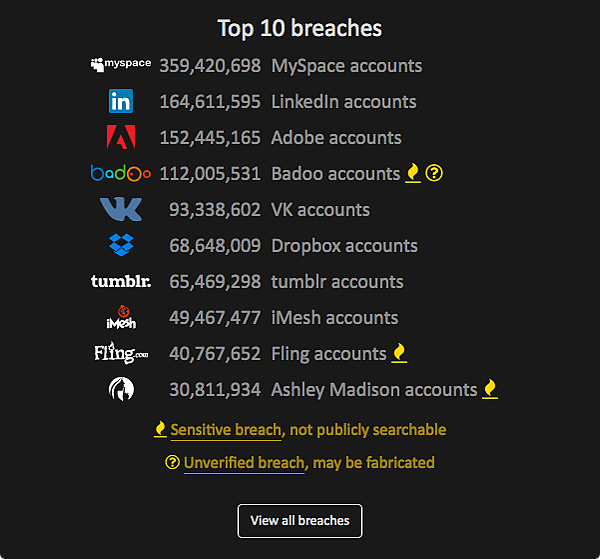Click the Adobe logo icon
This screenshot has width=600, height=559.
coord(120,137)
